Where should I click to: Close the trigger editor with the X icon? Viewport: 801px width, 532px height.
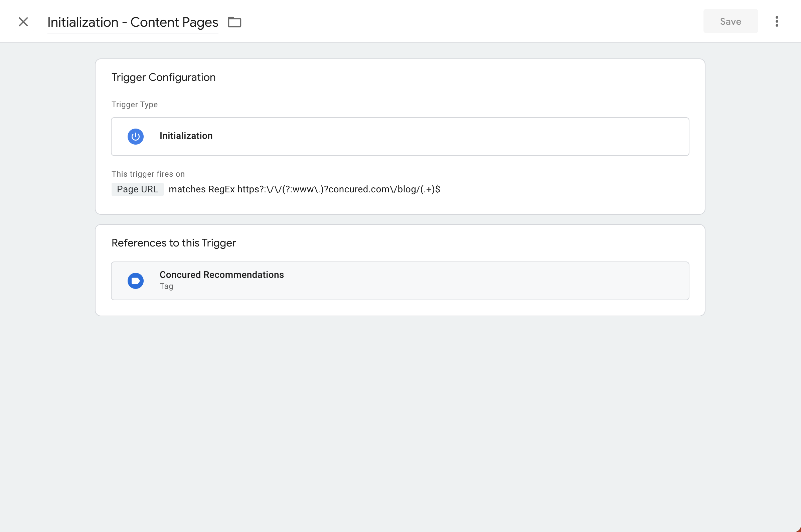[x=23, y=22]
